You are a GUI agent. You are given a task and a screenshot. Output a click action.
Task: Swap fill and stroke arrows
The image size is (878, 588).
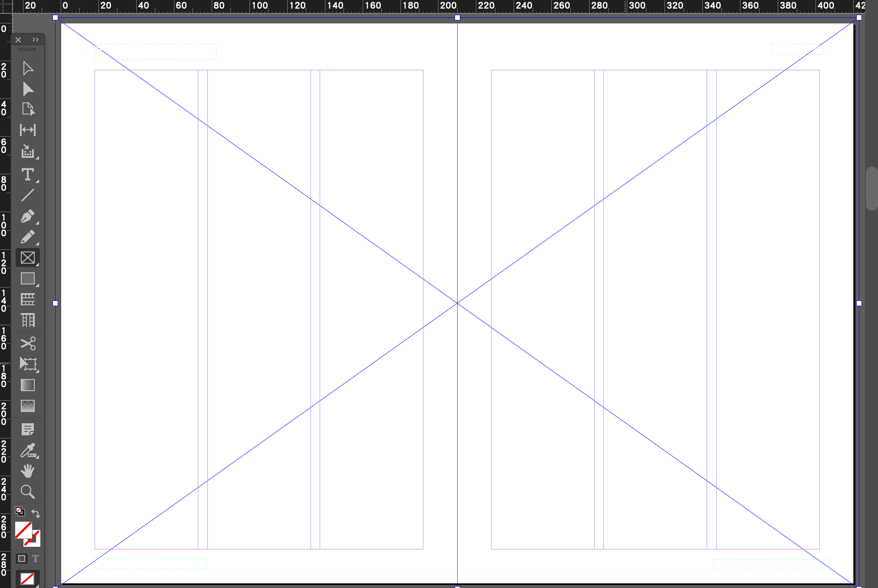pyautogui.click(x=36, y=513)
